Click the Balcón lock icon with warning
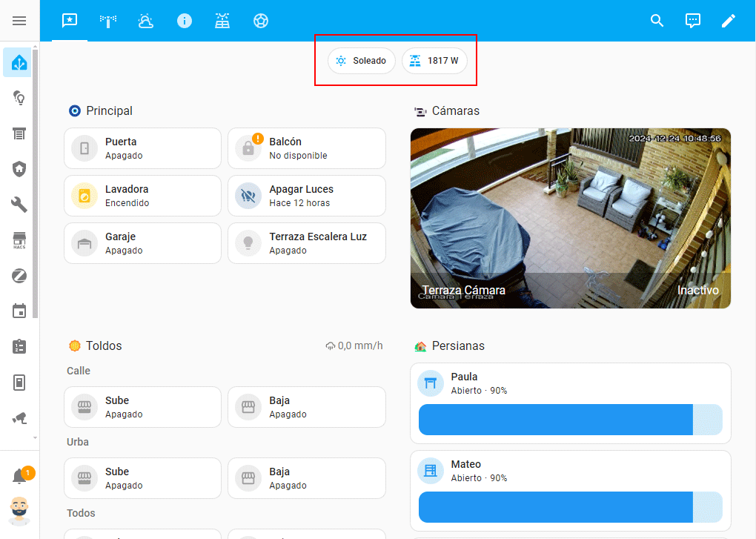 coord(249,148)
